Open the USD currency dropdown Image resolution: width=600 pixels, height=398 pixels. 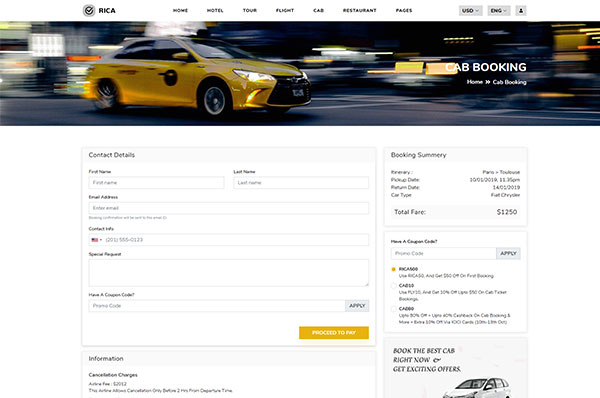point(470,11)
